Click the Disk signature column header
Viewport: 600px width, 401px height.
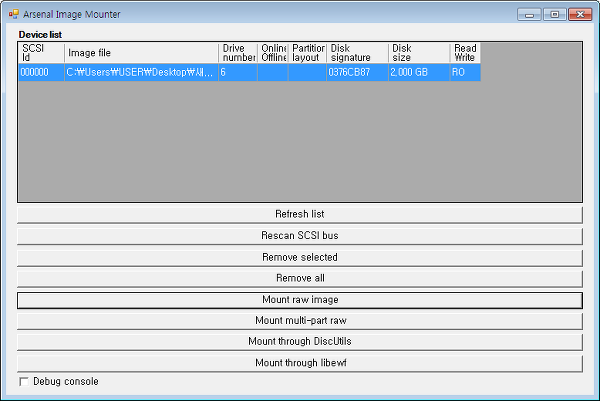358,53
